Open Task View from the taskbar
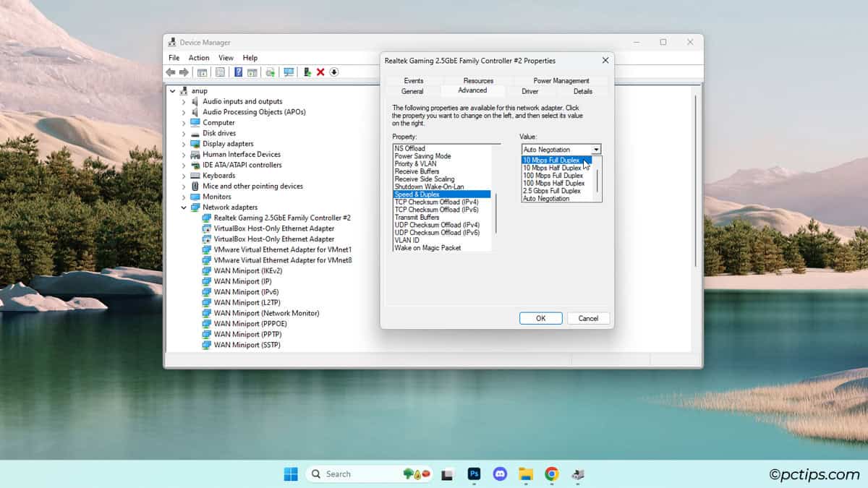The width and height of the screenshot is (868, 488). (448, 474)
